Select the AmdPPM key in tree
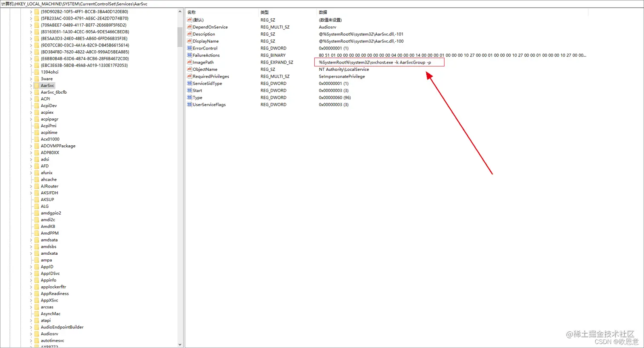 point(49,233)
